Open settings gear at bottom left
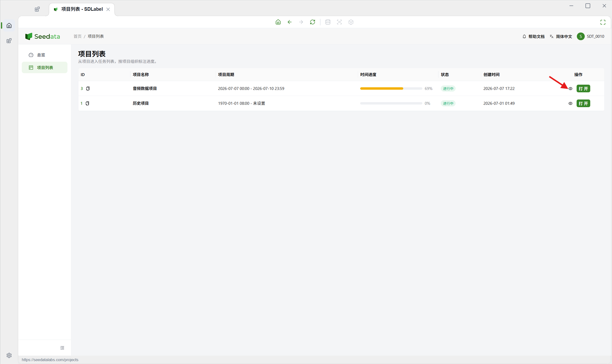 [x=9, y=355]
